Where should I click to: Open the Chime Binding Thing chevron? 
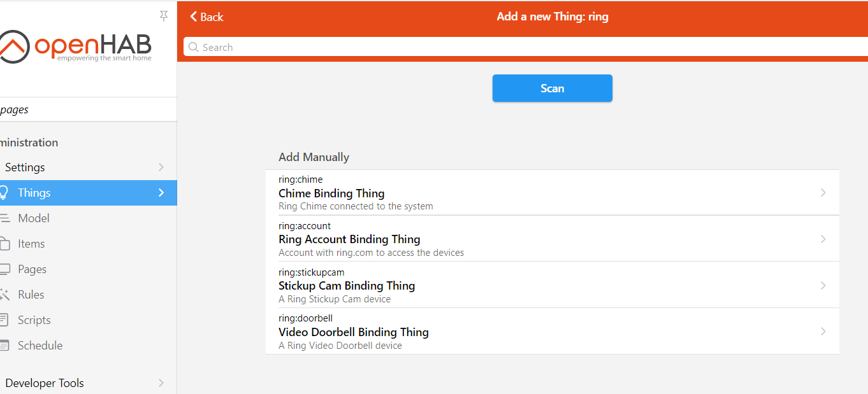[823, 193]
